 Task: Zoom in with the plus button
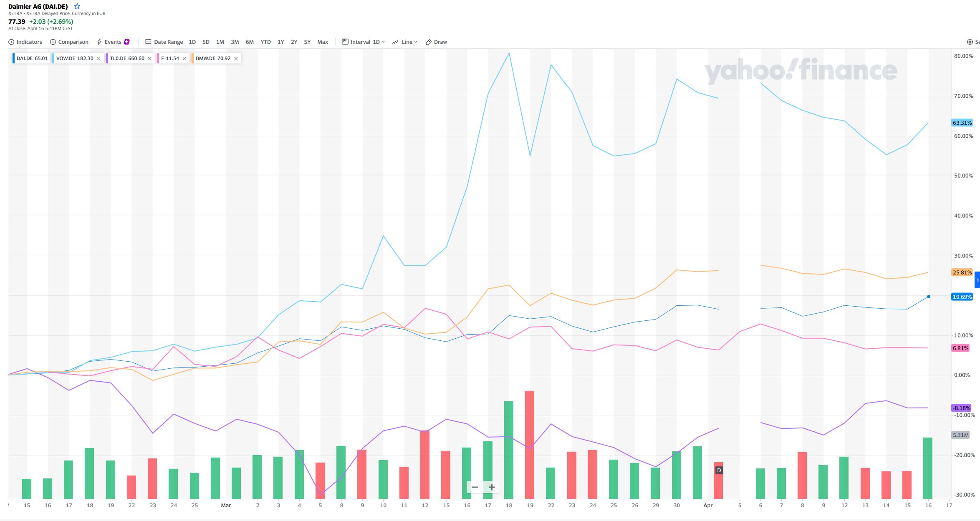coord(492,487)
